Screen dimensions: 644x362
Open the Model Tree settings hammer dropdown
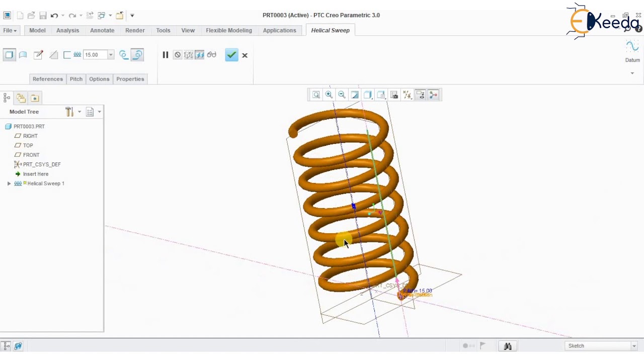click(73, 112)
